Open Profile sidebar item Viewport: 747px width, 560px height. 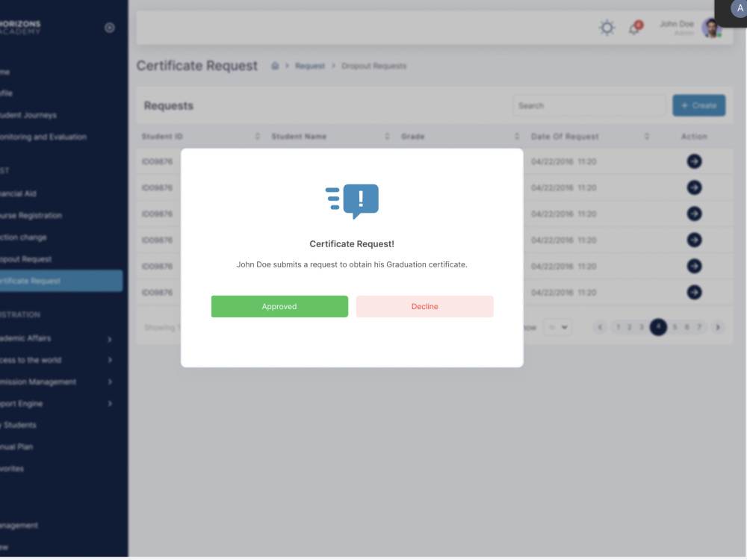(x=6, y=93)
